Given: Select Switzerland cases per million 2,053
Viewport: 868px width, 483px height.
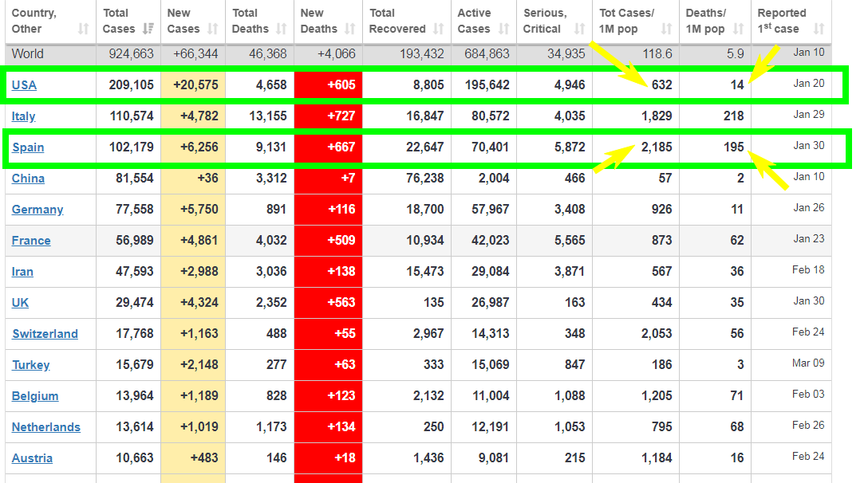Looking at the screenshot, I should (x=657, y=334).
